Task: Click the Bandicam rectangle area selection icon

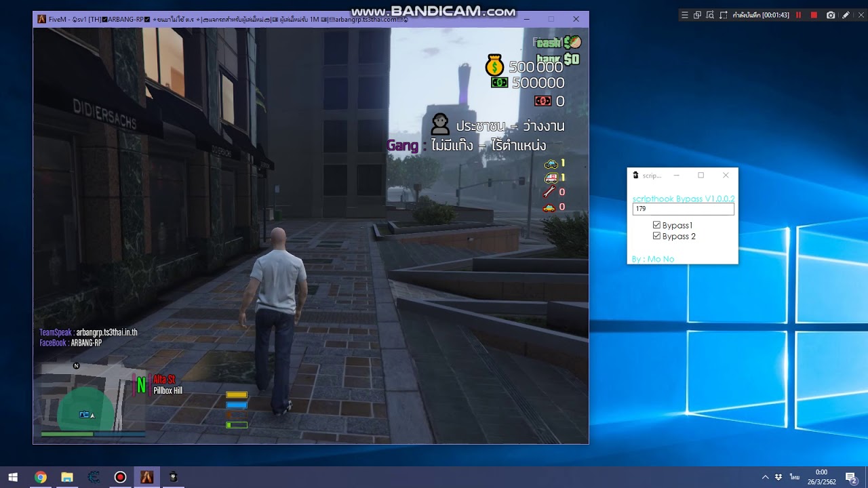Action: (724, 15)
